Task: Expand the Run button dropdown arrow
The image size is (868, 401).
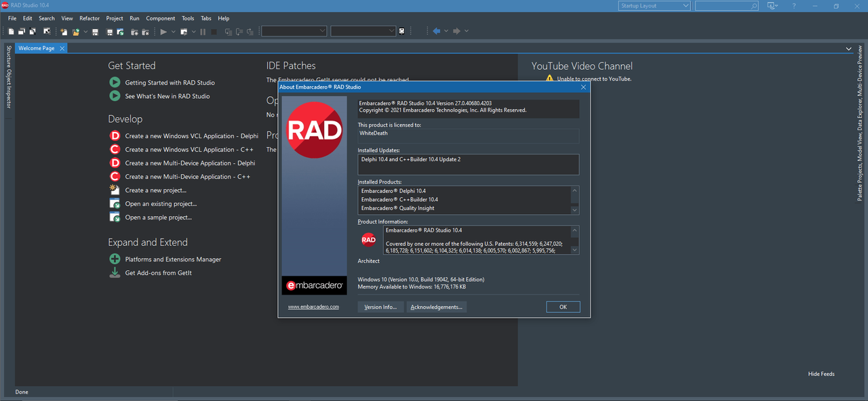Action: (174, 31)
